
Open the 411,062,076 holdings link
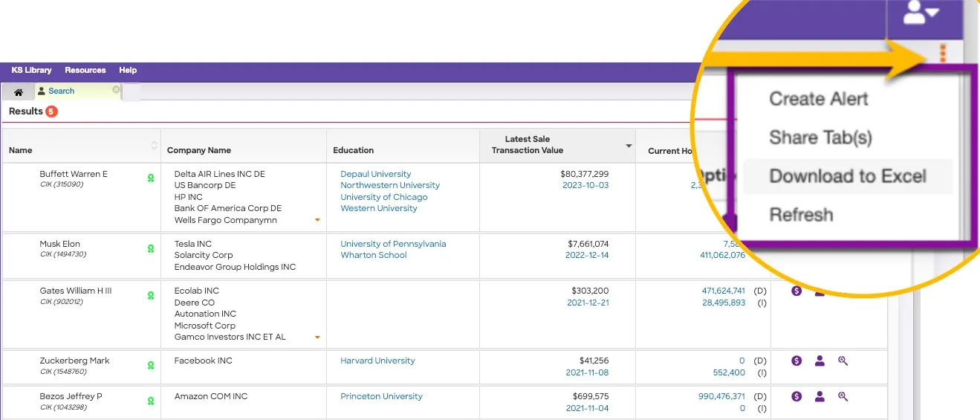[x=722, y=255]
